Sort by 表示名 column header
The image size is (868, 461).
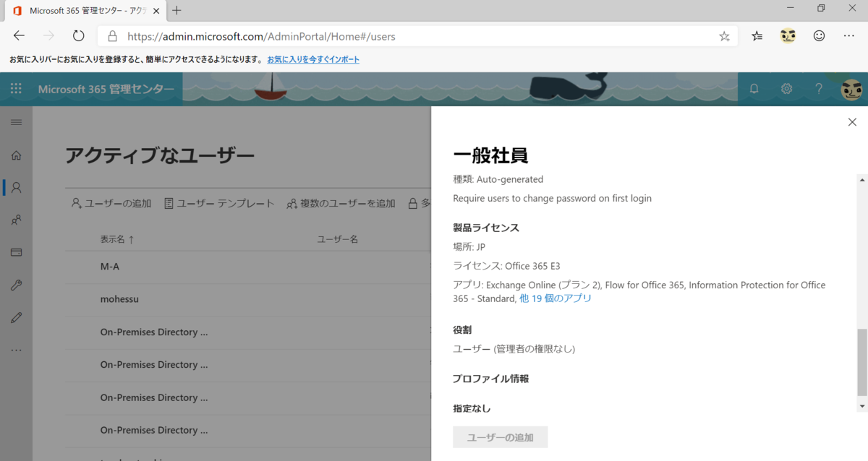click(117, 238)
